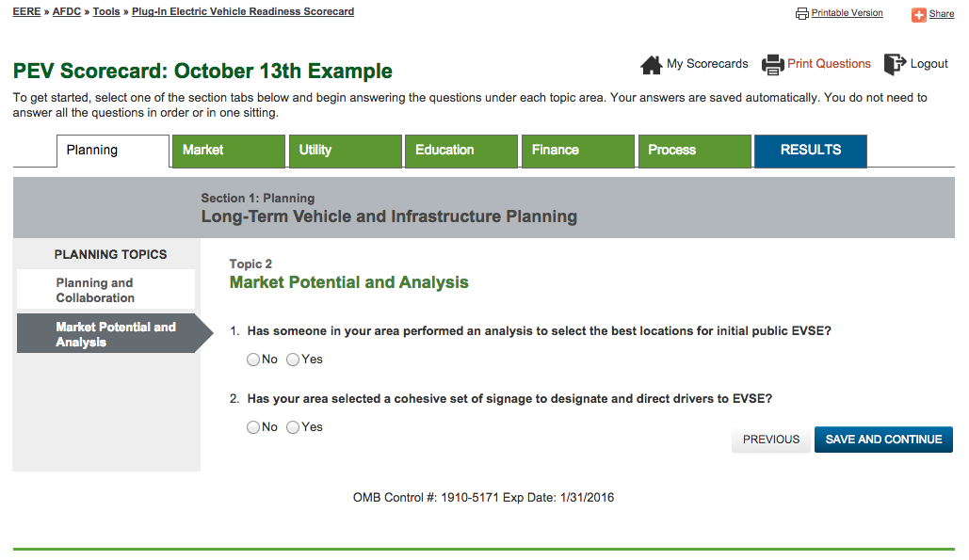The width and height of the screenshot is (969, 560).
Task: Click the Logout door icon
Action: [x=895, y=65]
